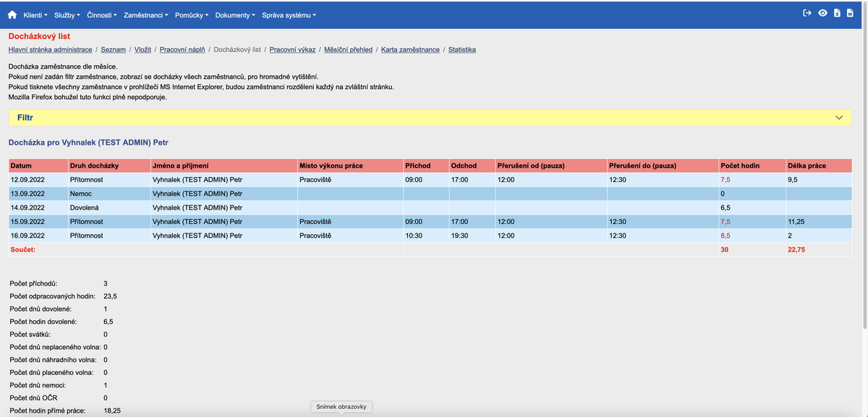Open the Klienti menu
Viewport: 868px width, 417px height.
(35, 13)
